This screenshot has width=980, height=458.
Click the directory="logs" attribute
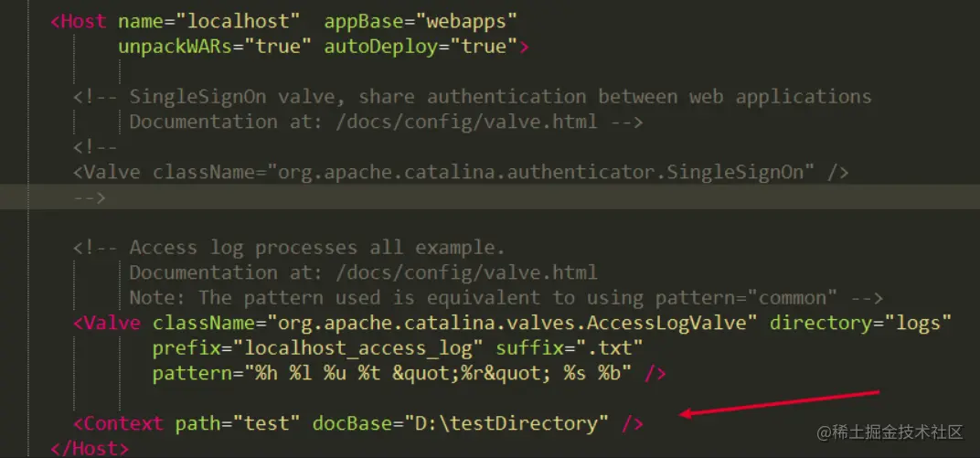pos(860,323)
